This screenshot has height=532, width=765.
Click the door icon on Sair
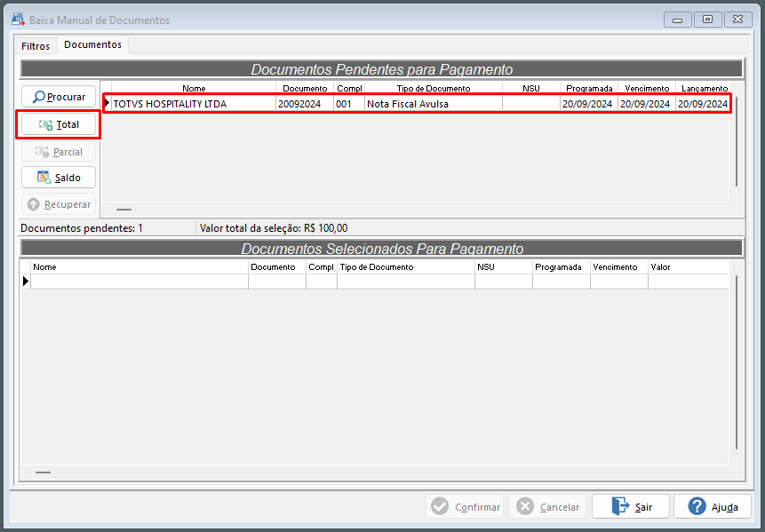click(x=620, y=506)
